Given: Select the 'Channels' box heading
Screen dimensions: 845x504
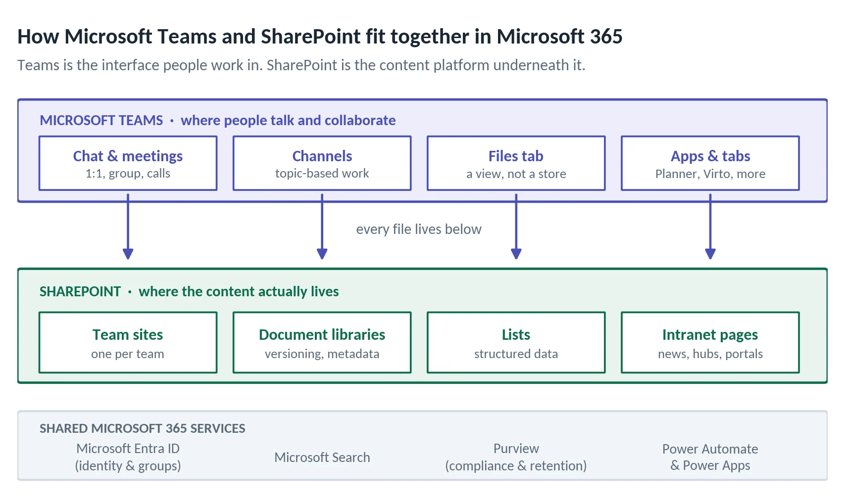Looking at the screenshot, I should [x=322, y=156].
